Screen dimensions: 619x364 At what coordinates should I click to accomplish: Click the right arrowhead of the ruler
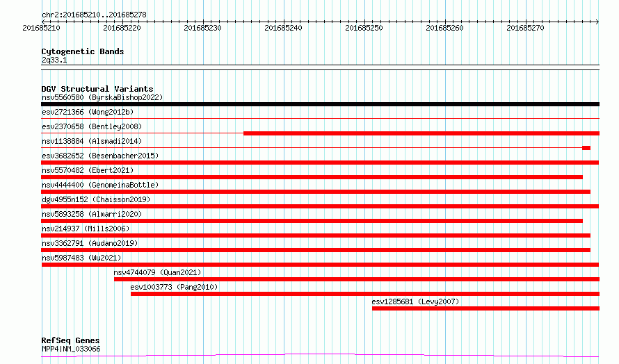pyautogui.click(x=597, y=22)
